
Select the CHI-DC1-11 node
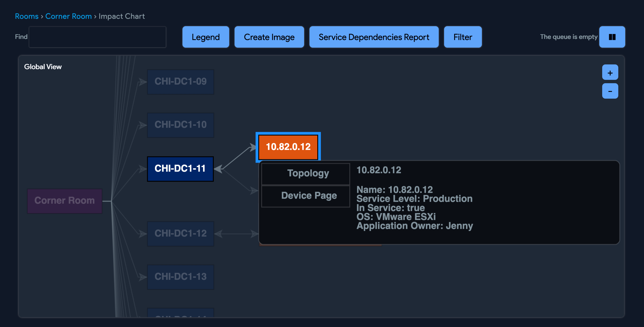pyautogui.click(x=180, y=169)
